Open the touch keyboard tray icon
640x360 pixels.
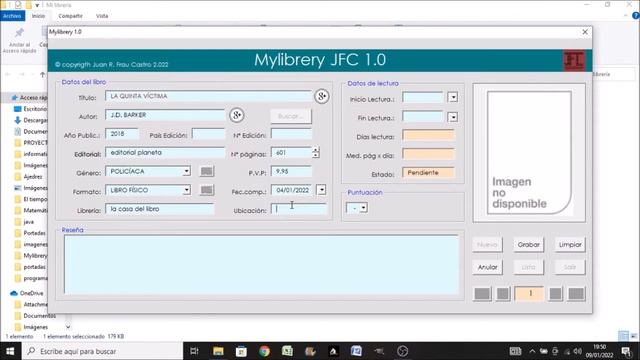[x=515, y=351]
